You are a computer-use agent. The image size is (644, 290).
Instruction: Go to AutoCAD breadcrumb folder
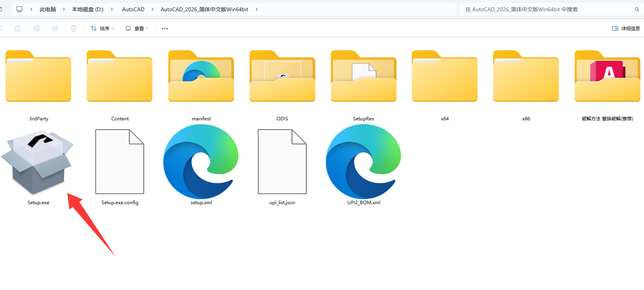click(133, 9)
